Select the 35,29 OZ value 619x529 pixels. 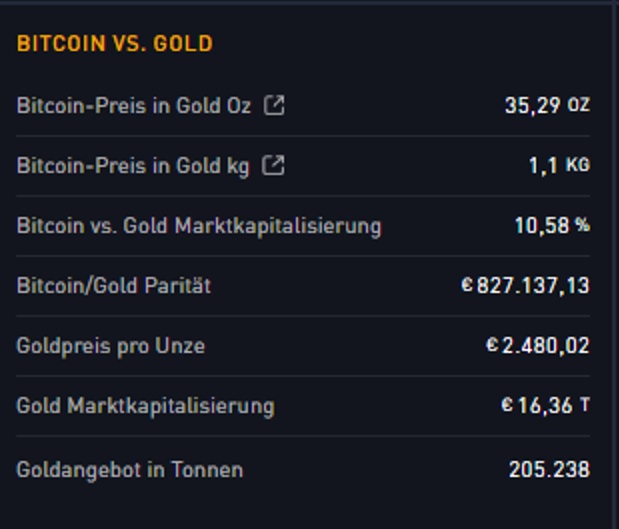pyautogui.click(x=546, y=105)
